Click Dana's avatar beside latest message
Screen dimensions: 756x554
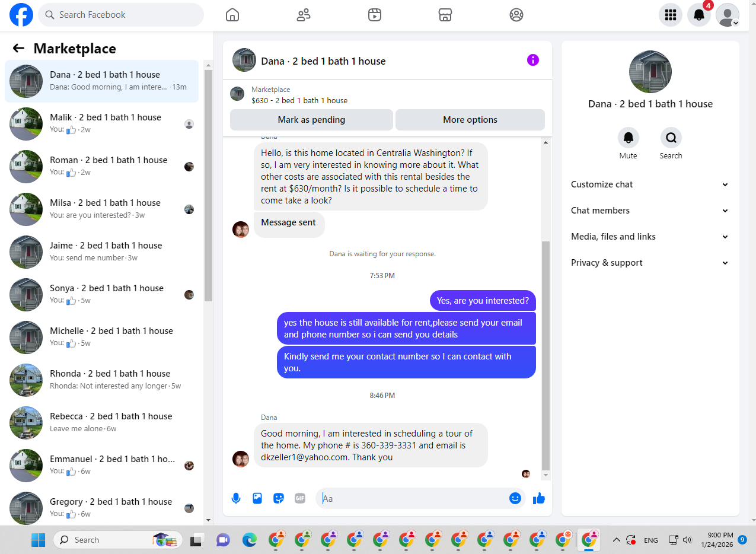click(241, 459)
